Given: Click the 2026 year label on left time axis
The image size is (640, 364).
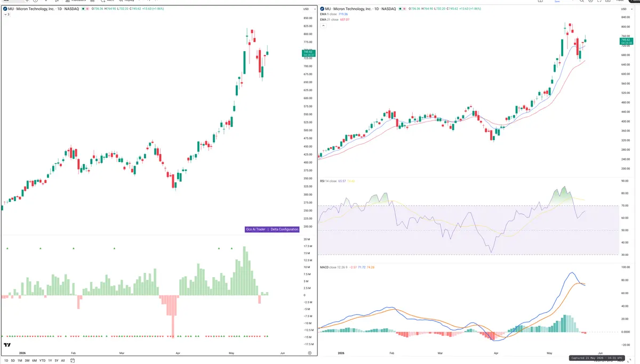Looking at the screenshot, I should click(x=22, y=353).
